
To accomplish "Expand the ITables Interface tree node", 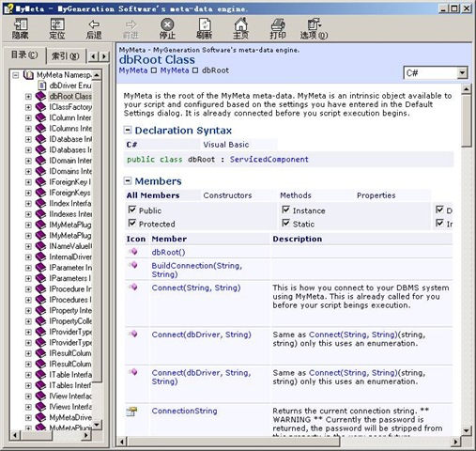I will (x=28, y=385).
